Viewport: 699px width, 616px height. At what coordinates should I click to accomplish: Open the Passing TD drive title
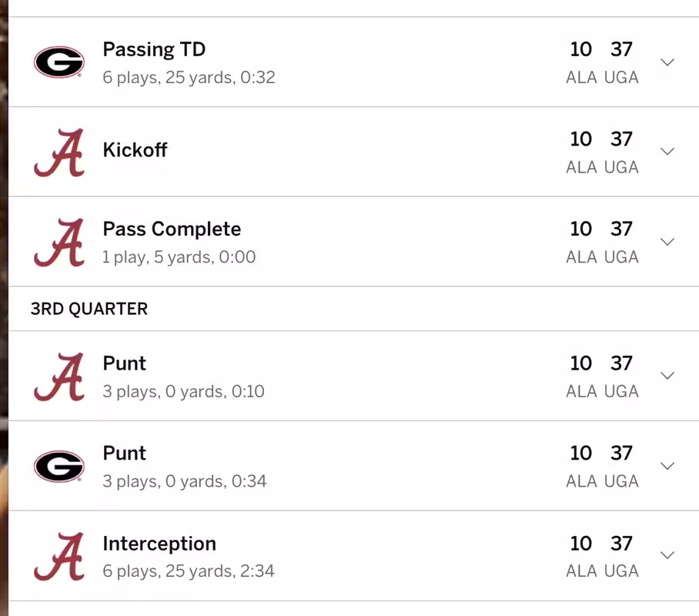[x=154, y=49]
